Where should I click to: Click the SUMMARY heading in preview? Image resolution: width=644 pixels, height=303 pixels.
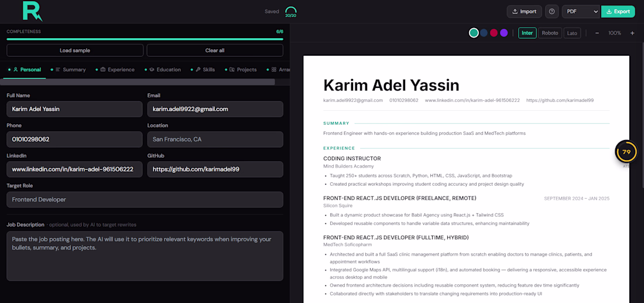(336, 123)
